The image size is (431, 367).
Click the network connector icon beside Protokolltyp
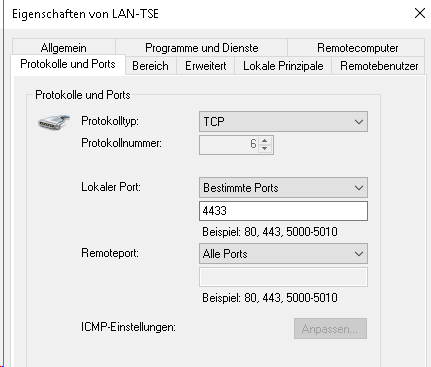point(54,122)
